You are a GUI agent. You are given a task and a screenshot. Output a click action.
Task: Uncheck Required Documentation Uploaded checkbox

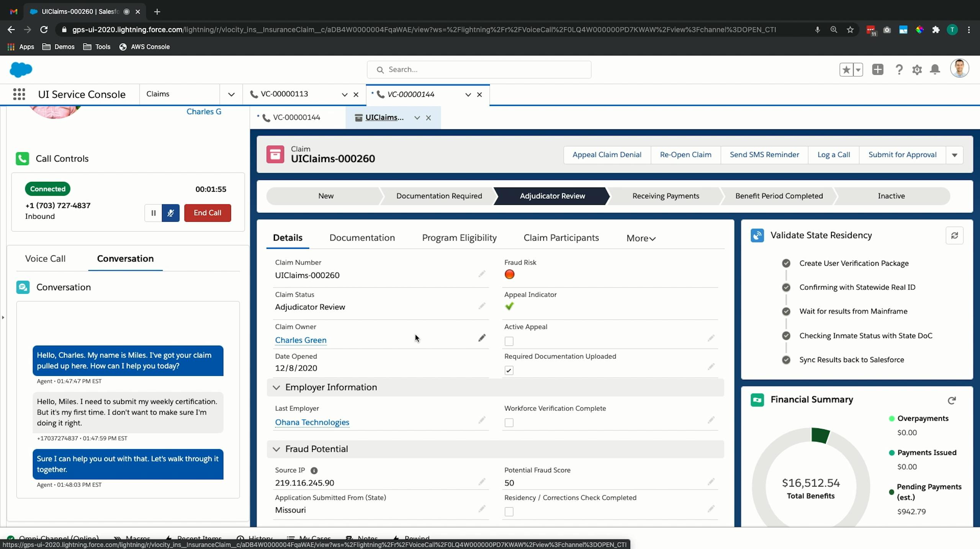pyautogui.click(x=509, y=370)
